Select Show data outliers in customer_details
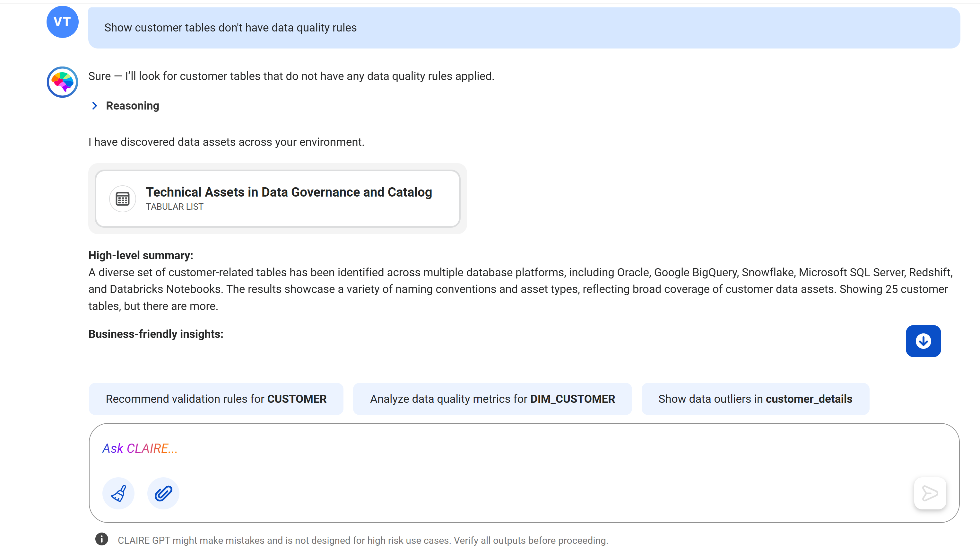980x556 pixels. 755,399
